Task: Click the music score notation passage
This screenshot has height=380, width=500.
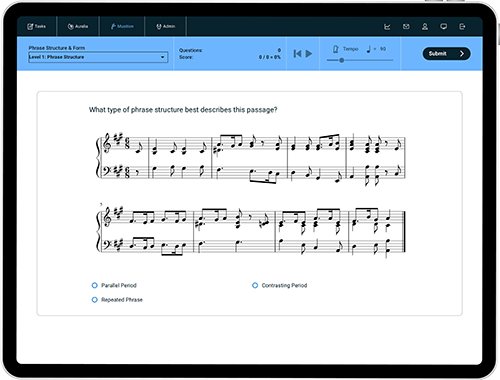Action: coord(251,194)
